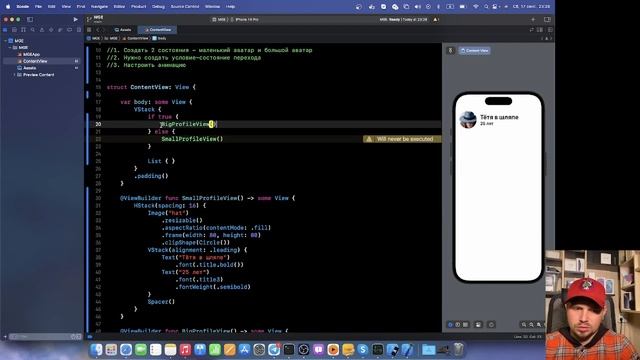Adjust editor options layout icon

pos(540,30)
